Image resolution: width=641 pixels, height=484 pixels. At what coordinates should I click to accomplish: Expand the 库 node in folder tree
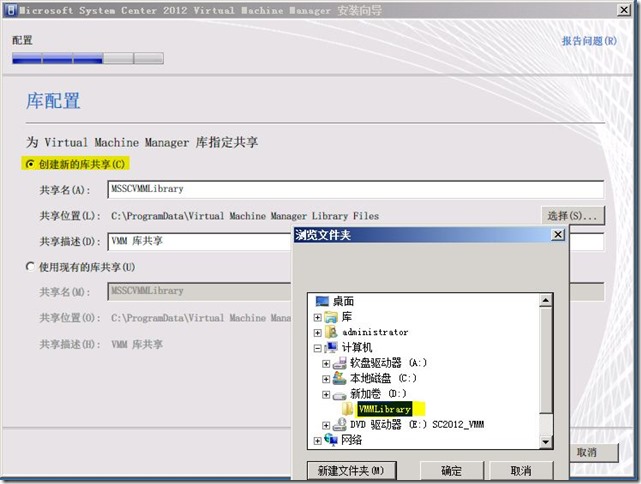point(318,317)
